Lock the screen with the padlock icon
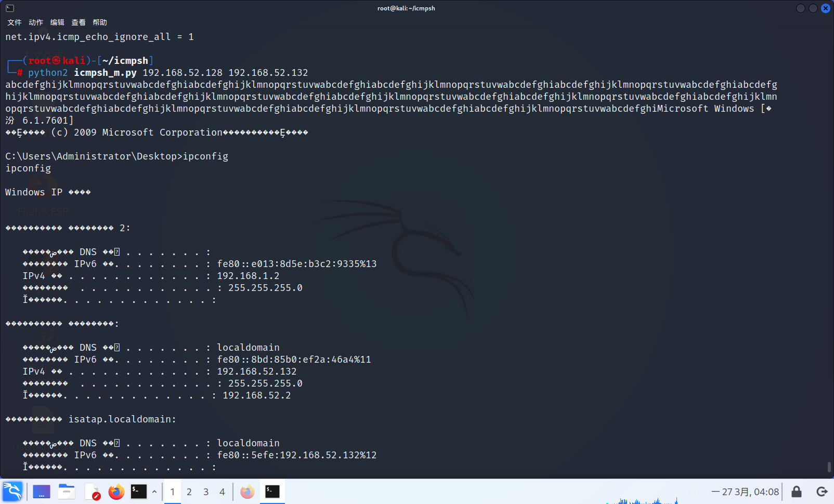This screenshot has height=504, width=834. [797, 492]
